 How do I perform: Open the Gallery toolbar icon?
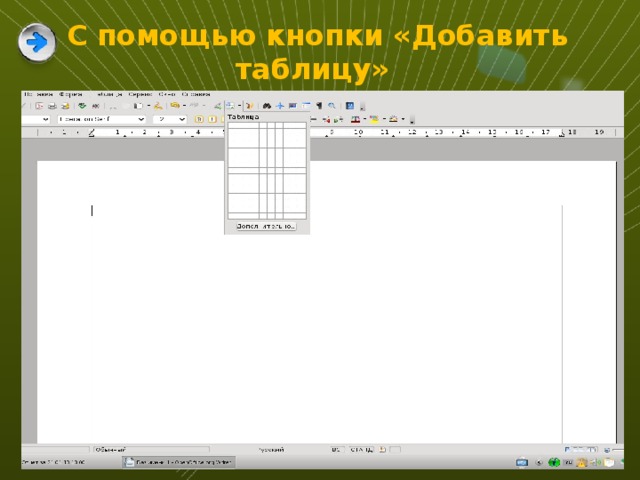point(293,106)
